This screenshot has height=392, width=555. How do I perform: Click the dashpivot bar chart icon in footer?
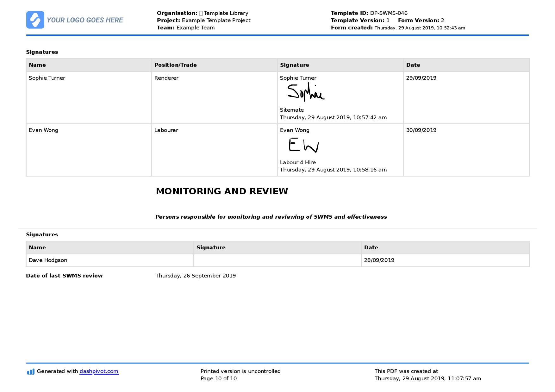click(x=31, y=372)
